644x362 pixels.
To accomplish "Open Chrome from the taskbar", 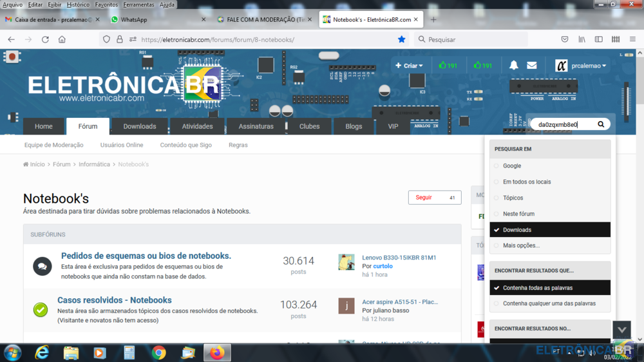I will 158,352.
